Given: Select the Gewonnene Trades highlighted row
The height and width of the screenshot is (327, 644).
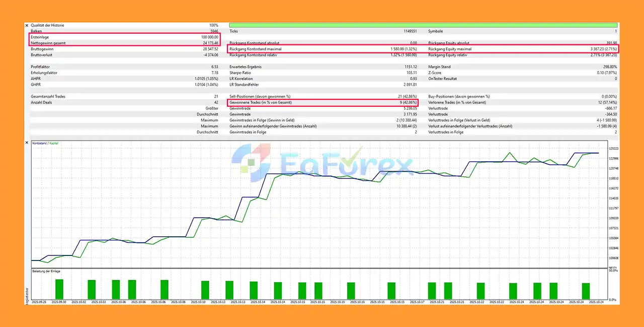Looking at the screenshot, I should (x=323, y=102).
